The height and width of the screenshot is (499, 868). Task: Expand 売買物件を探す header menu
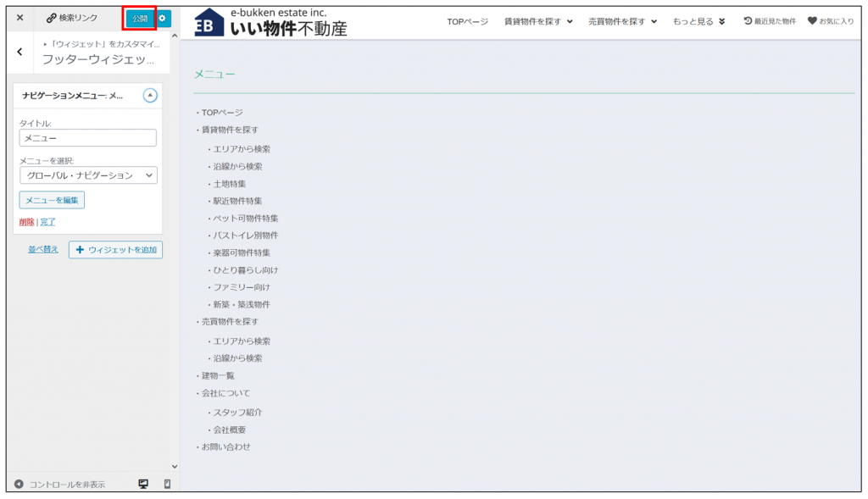(x=622, y=21)
